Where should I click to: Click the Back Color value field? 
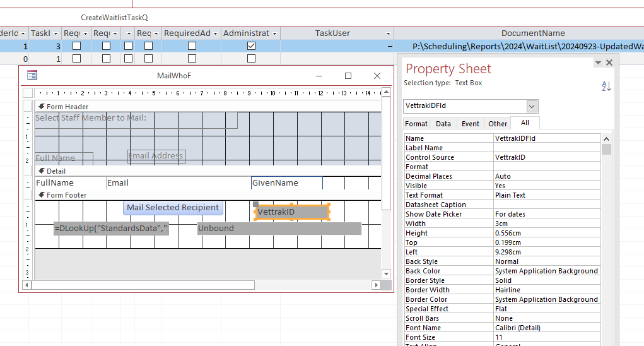coord(547,271)
